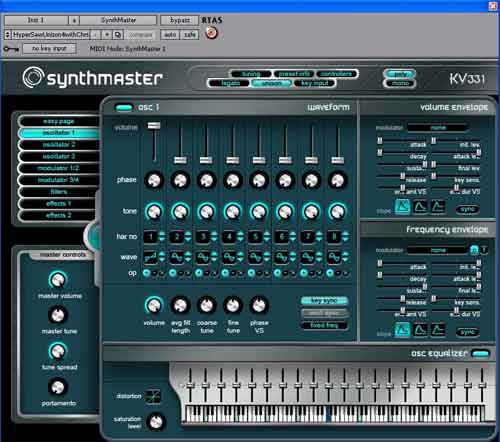
Task: Open the SynthMaster plug-in selector
Action: click(x=118, y=20)
